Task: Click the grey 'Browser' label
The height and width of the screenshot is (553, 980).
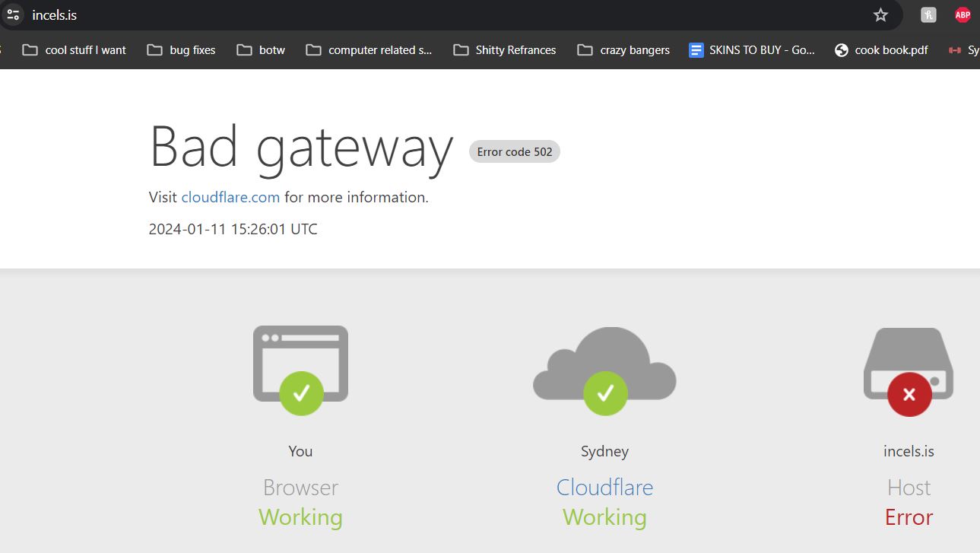Action: coord(300,487)
